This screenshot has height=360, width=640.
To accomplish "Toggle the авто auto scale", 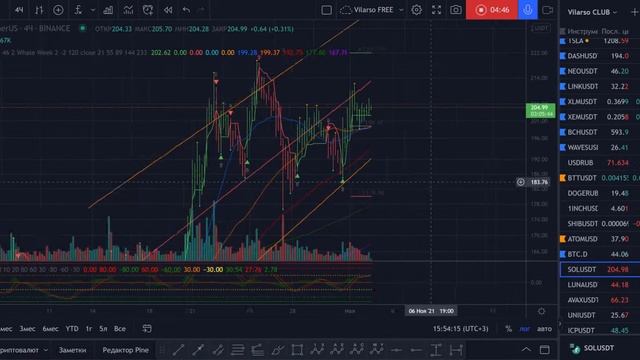I will click(x=544, y=329).
